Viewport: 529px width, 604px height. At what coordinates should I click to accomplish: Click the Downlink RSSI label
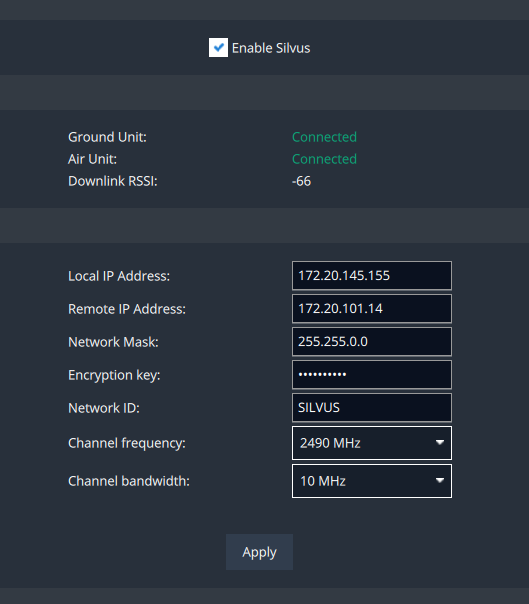113,181
